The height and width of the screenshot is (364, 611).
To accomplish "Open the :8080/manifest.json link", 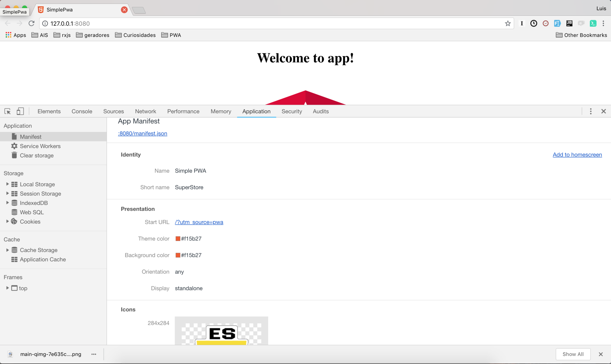I will pos(142,133).
